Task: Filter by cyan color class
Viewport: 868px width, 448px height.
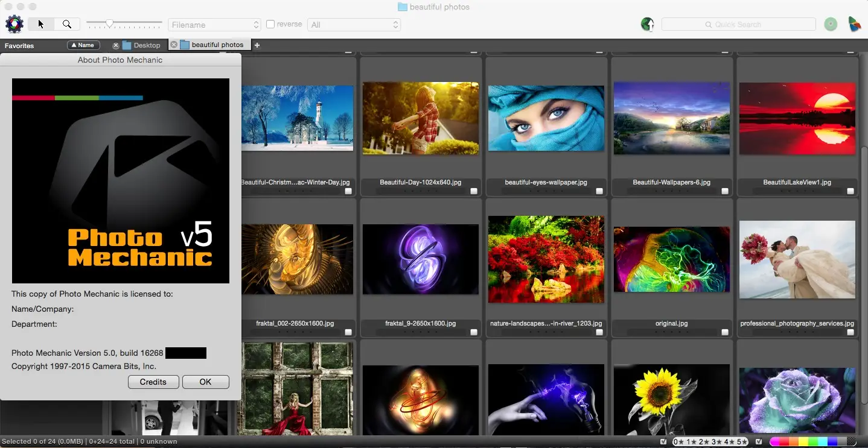Action: (823, 442)
